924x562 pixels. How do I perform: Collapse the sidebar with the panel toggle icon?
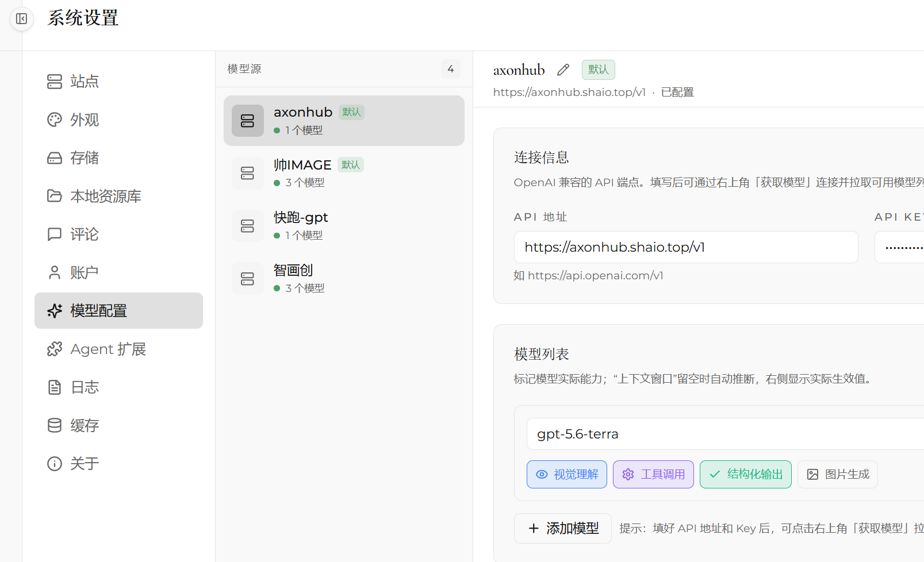click(22, 19)
